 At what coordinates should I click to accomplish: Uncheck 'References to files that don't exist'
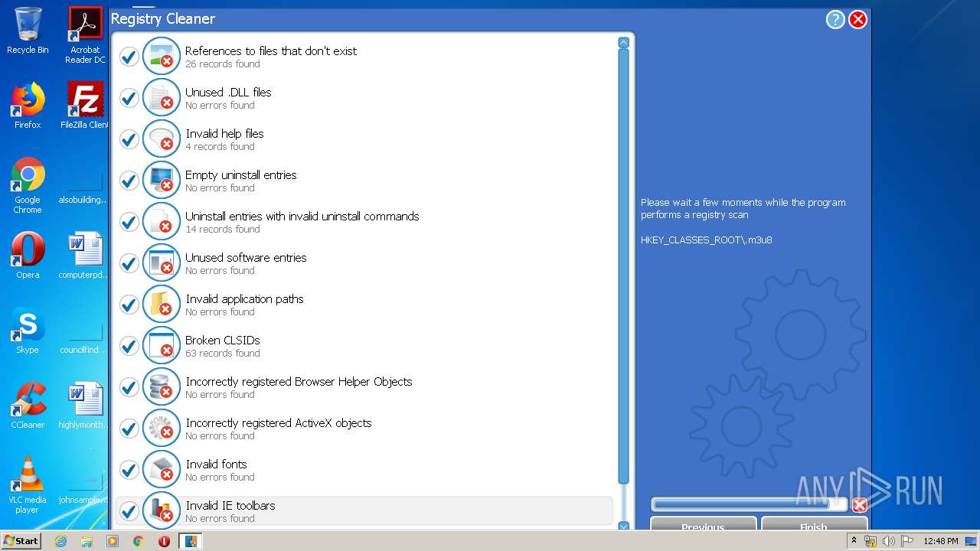[x=129, y=57]
